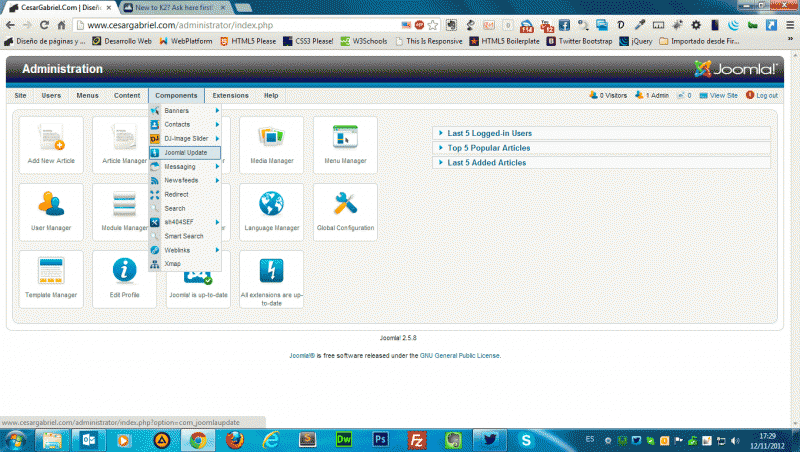
Task: Open the Users menu
Action: (x=51, y=95)
